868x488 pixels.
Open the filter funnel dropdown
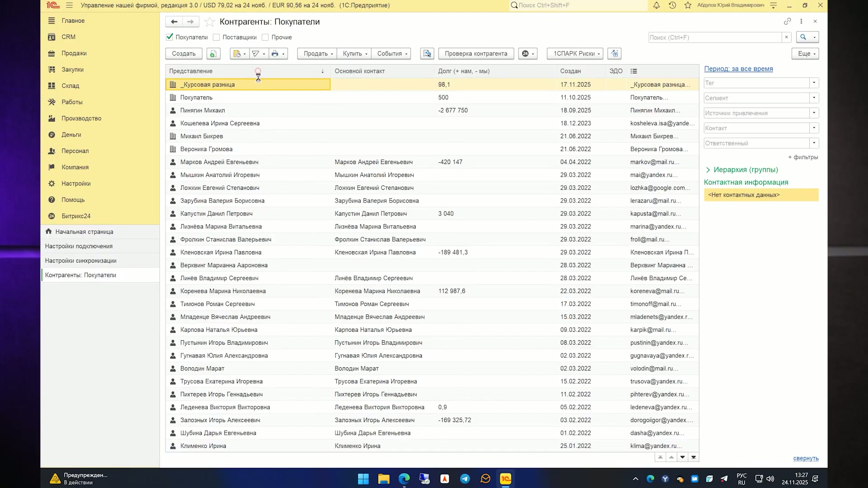258,54
